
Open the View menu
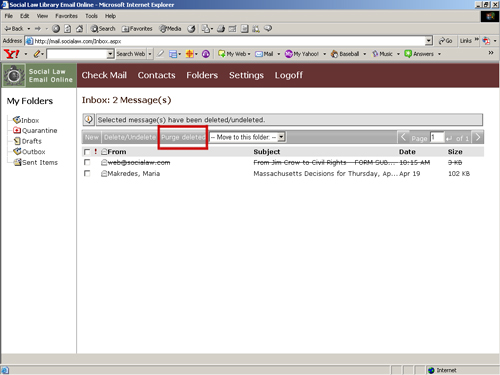click(x=42, y=16)
